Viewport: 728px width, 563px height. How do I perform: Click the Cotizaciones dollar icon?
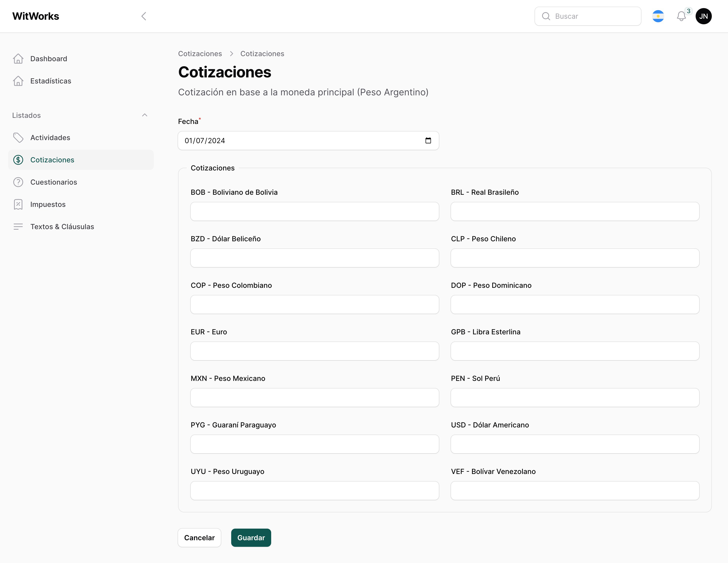pos(18,160)
